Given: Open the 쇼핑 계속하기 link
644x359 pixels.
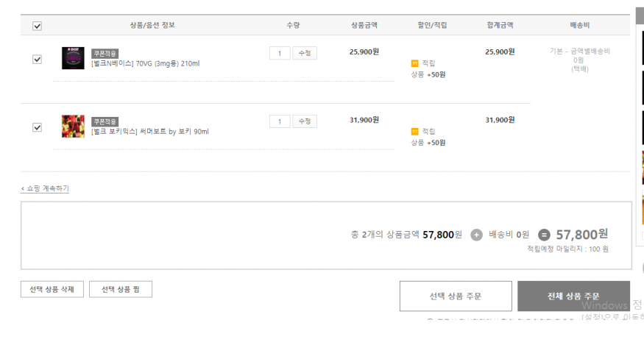Looking at the screenshot, I should 45,188.
